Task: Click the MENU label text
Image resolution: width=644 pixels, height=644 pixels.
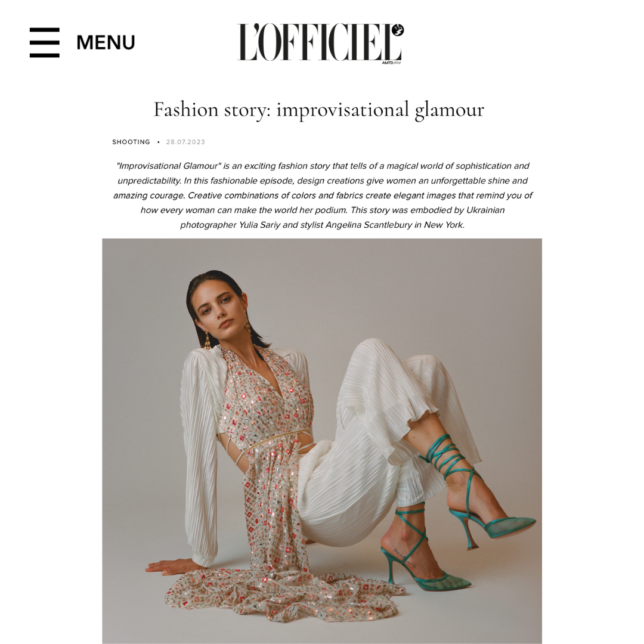Action: 106,43
